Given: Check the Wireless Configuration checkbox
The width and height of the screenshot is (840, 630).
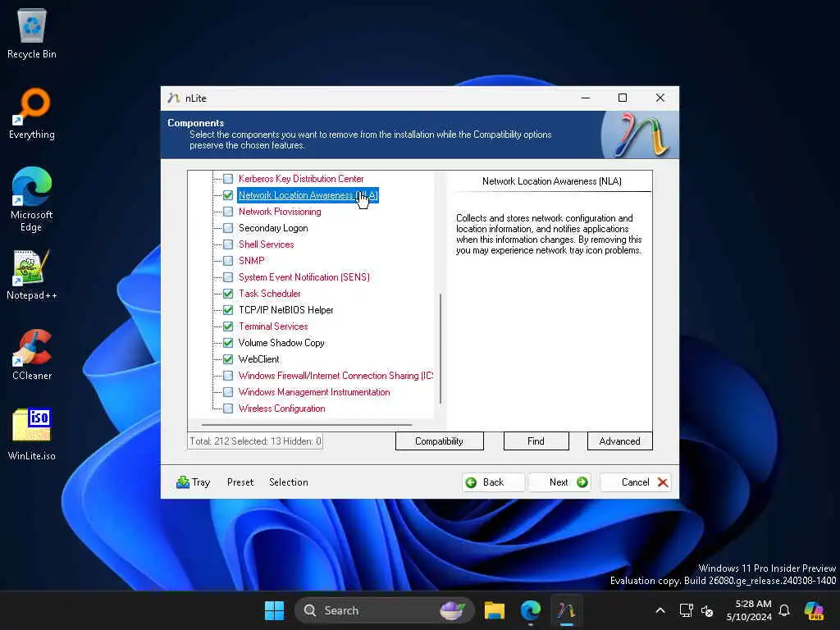Looking at the screenshot, I should pos(228,409).
